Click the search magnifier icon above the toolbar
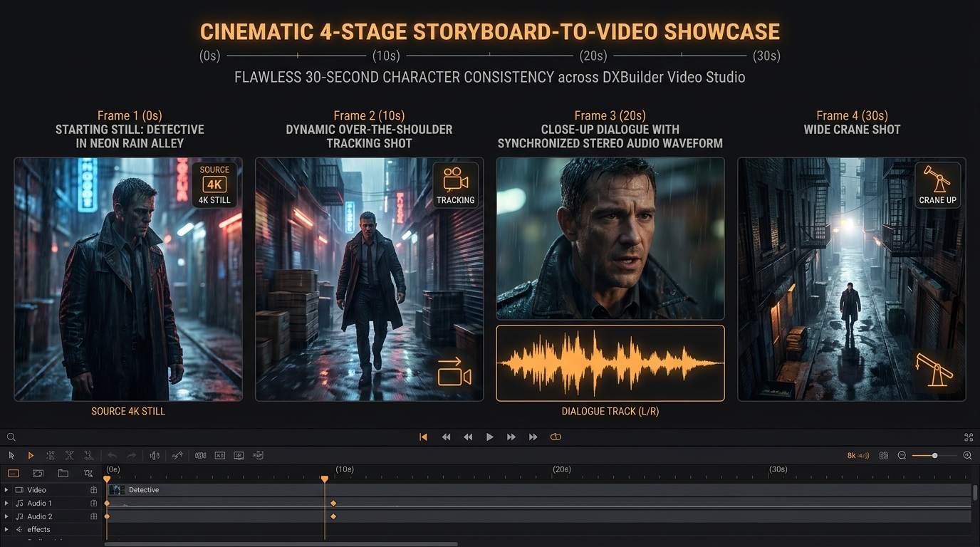Screen dimensions: 980x547 (x=11, y=437)
